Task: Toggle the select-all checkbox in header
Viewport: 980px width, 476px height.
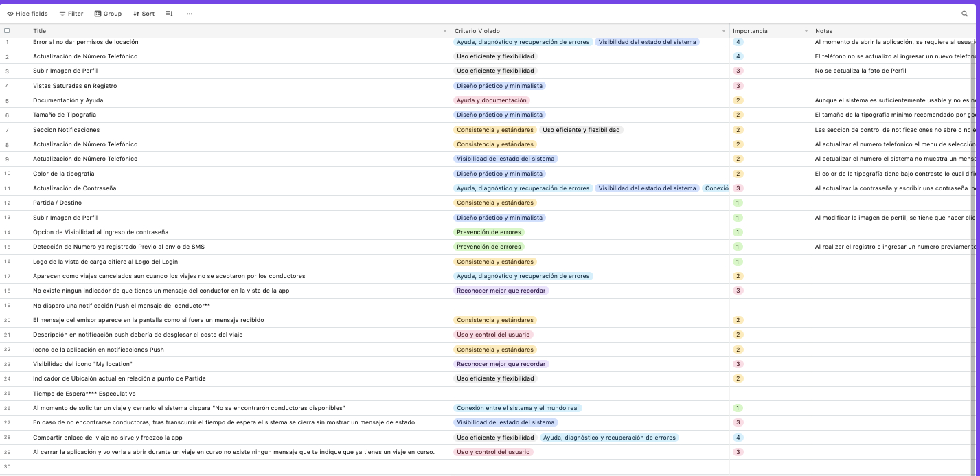Action: click(8, 31)
